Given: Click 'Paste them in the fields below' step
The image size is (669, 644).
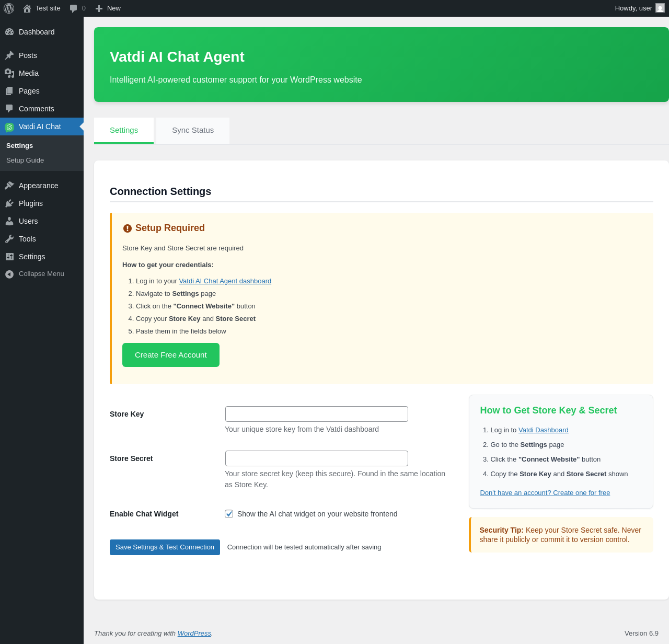Looking at the screenshot, I should coord(181,331).
